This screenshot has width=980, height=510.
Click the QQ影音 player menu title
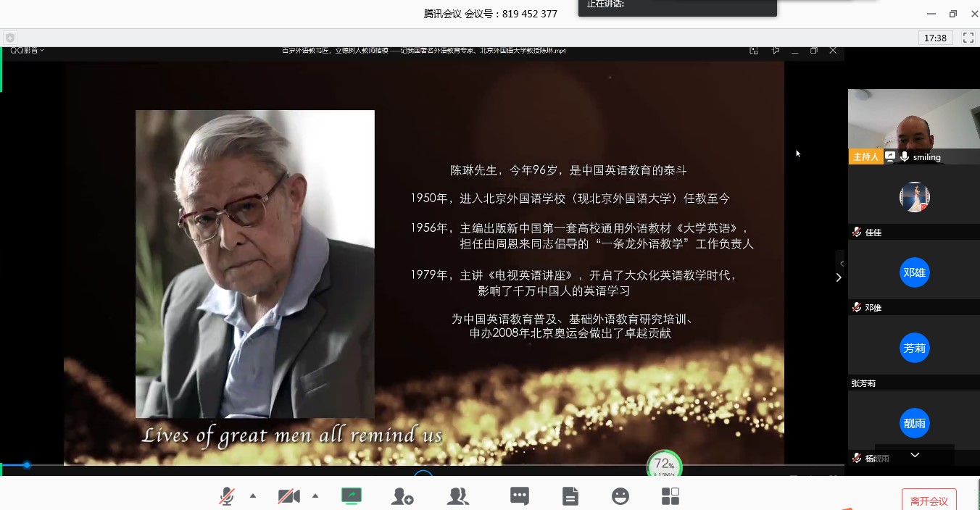[27, 51]
